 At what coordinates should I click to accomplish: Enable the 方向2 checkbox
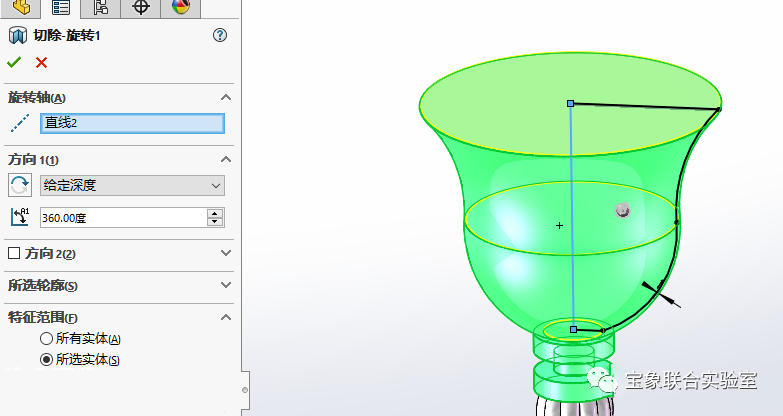tap(14, 253)
